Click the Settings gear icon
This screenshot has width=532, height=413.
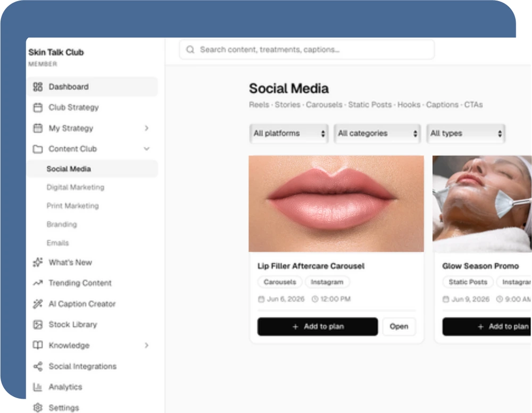point(38,408)
